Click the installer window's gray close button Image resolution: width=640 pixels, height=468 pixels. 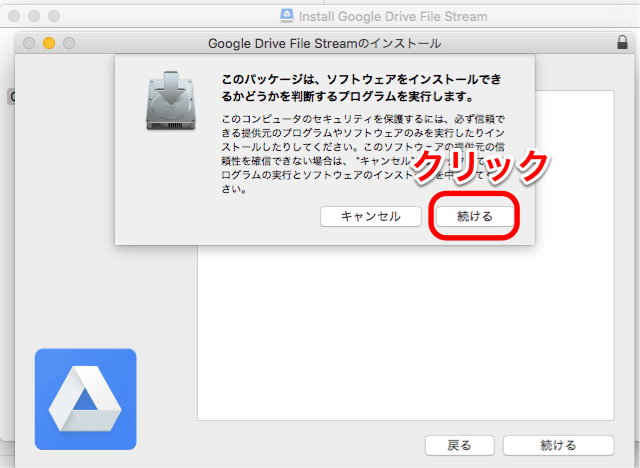pyautogui.click(x=28, y=43)
